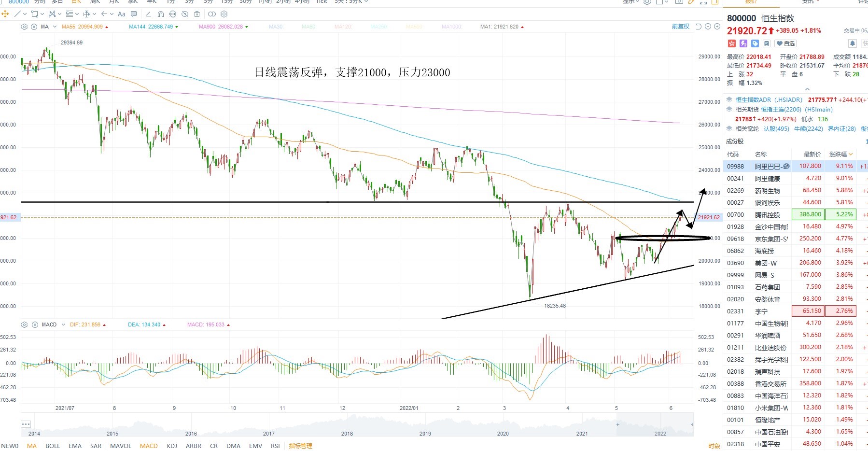Switch to BOLL indicator tab
Screen dimensions: 868x451
[x=53, y=446]
